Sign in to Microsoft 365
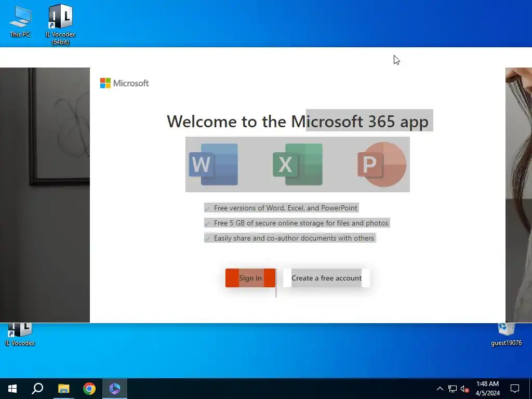Image resolution: width=532 pixels, height=399 pixels. (250, 278)
